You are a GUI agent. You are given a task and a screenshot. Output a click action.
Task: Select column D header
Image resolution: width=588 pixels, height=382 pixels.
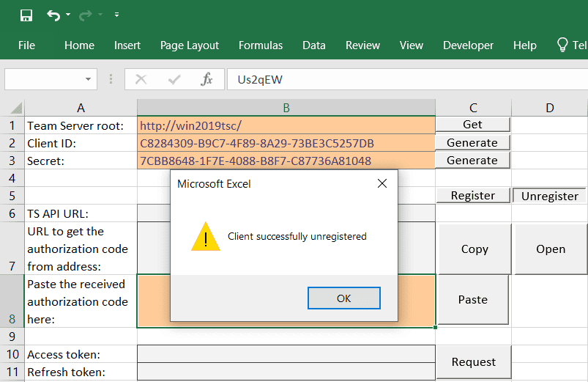[550, 109]
